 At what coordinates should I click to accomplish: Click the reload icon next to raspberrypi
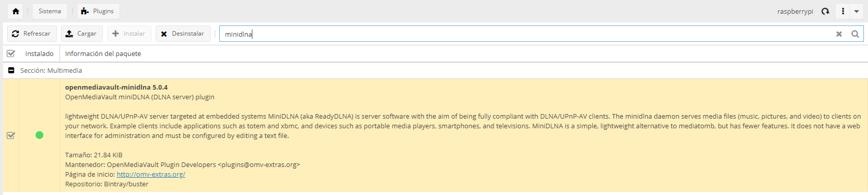(825, 11)
